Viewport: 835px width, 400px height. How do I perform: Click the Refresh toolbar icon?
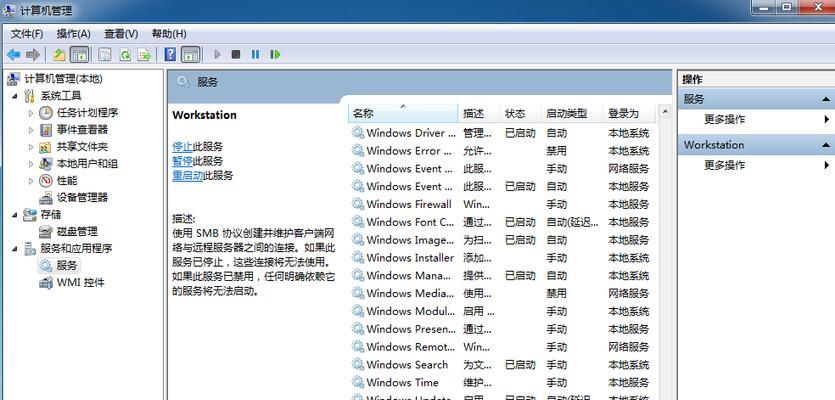coord(125,54)
